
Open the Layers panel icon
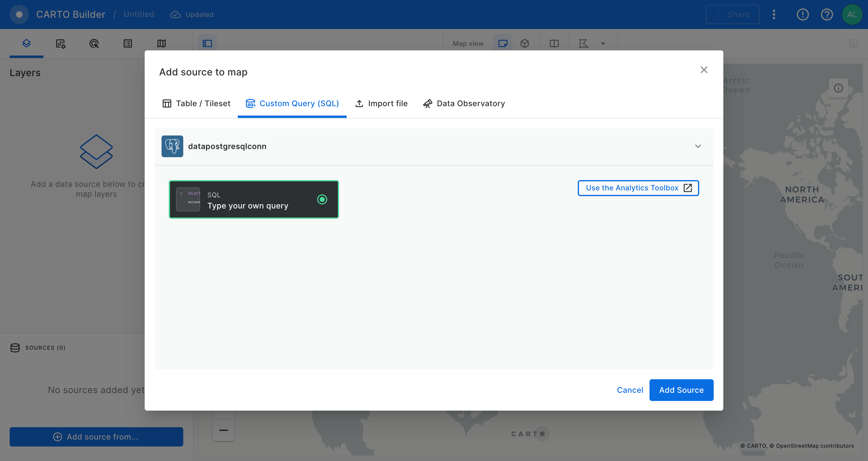click(x=26, y=43)
